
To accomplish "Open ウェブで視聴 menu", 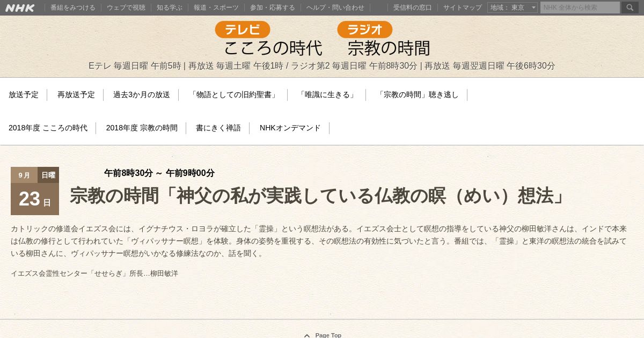I will (x=126, y=8).
